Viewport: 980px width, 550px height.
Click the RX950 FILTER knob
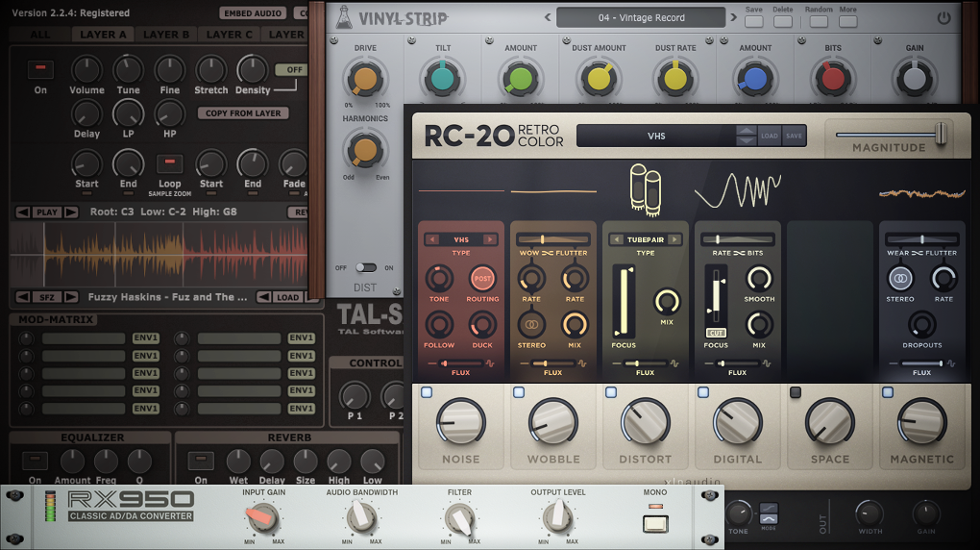click(x=460, y=517)
